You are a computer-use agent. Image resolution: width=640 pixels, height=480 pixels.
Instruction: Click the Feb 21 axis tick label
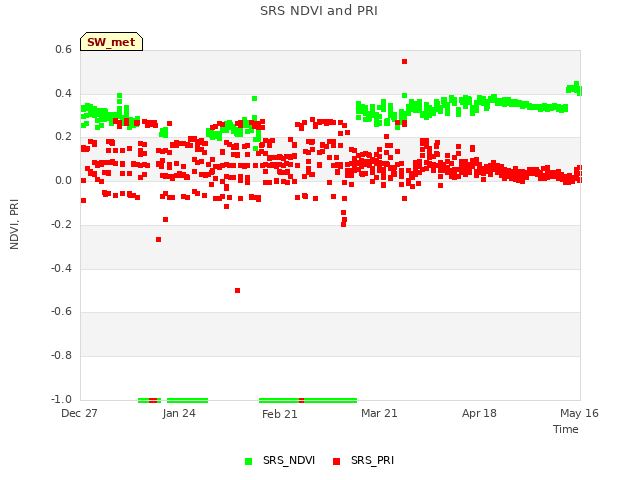[x=280, y=414]
